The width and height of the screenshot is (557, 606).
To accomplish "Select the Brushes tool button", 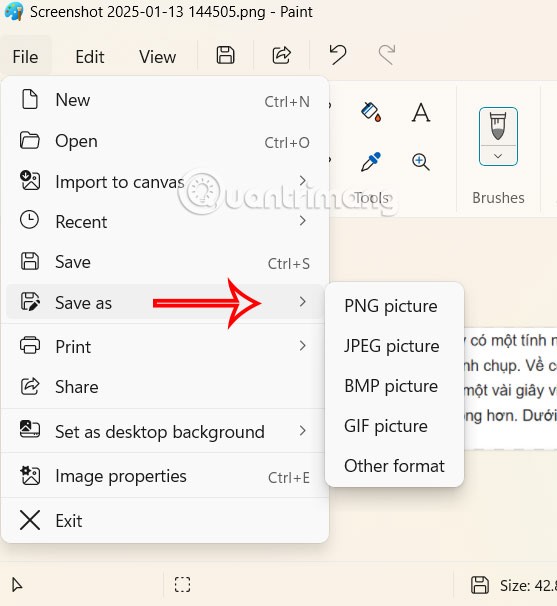I will [x=498, y=126].
